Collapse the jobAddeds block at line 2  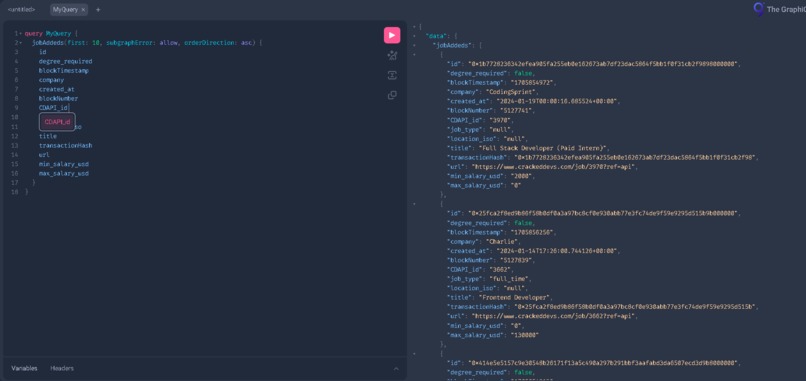(21, 43)
